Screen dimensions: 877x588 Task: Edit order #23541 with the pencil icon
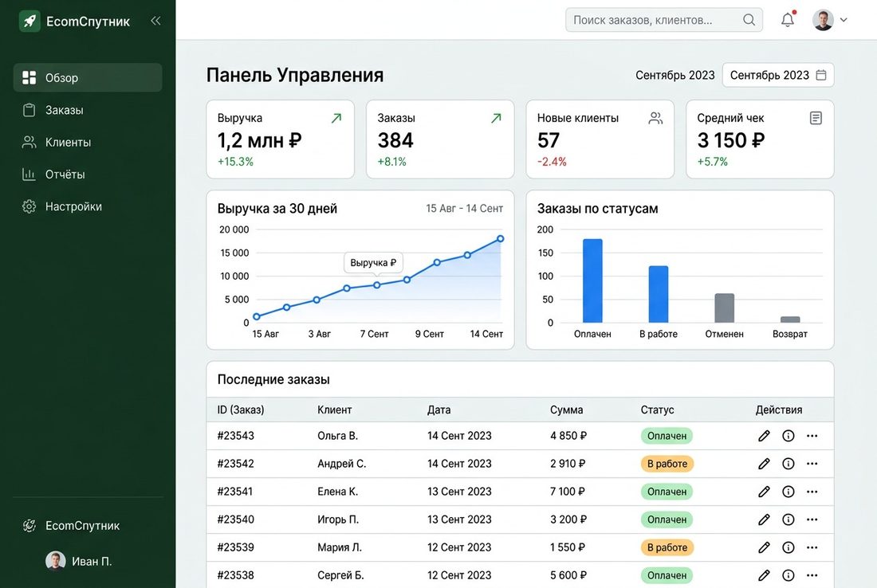[764, 492]
